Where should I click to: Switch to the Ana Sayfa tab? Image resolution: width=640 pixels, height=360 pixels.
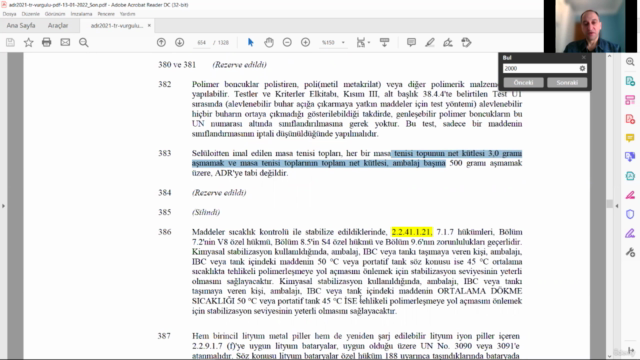[21, 25]
